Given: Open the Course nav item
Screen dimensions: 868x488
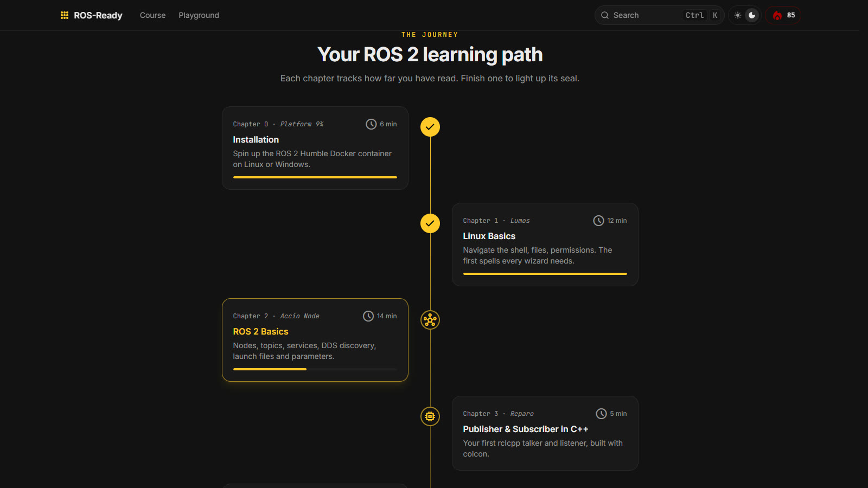Looking at the screenshot, I should (x=153, y=15).
